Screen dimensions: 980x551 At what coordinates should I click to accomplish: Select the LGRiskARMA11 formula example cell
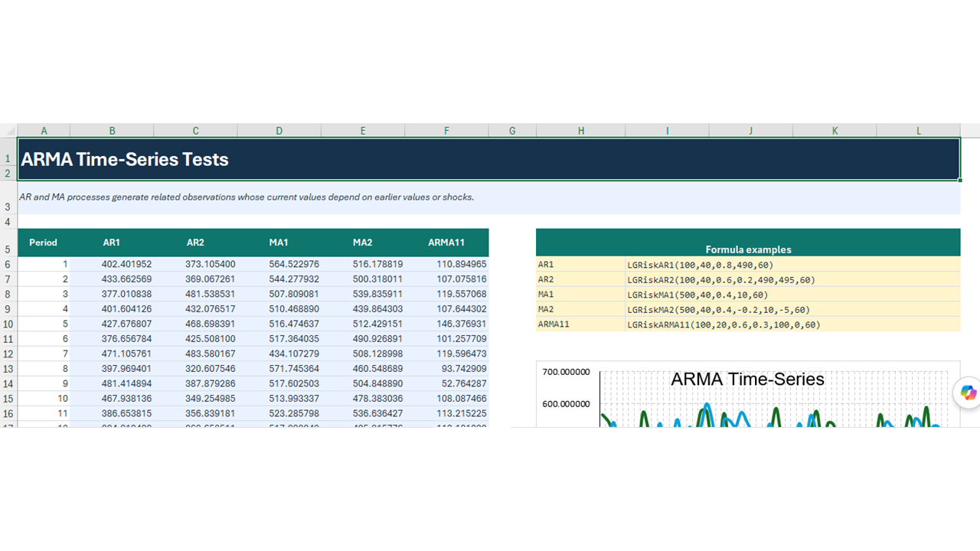(x=792, y=324)
